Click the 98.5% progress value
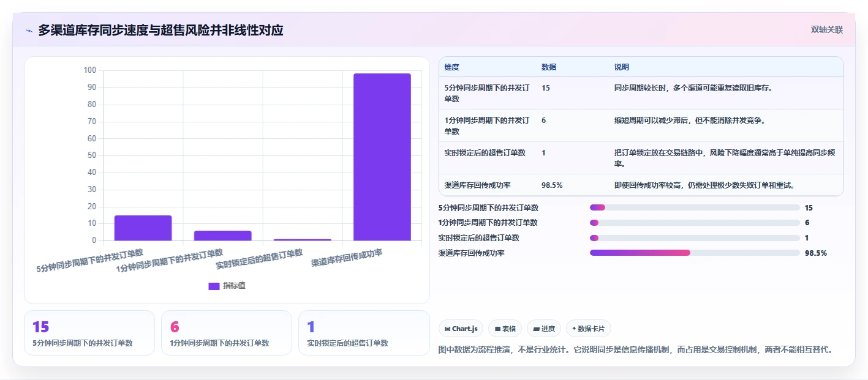 click(x=816, y=253)
